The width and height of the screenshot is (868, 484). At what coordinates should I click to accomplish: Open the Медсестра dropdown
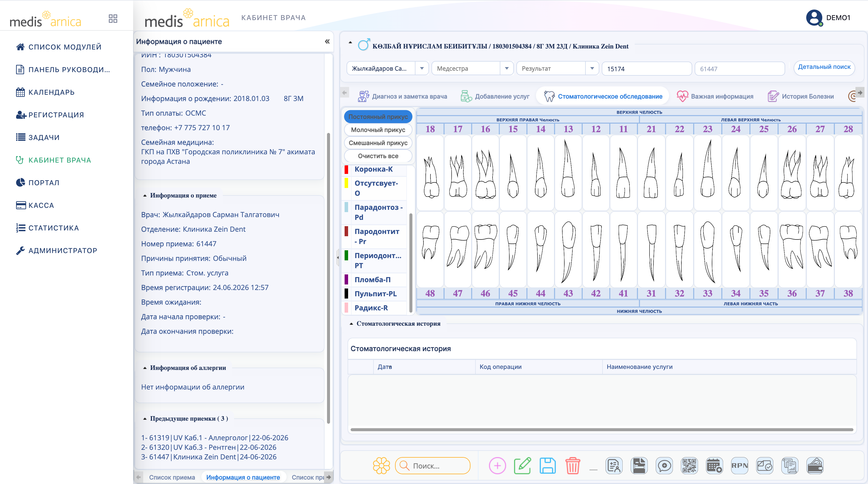pyautogui.click(x=472, y=68)
